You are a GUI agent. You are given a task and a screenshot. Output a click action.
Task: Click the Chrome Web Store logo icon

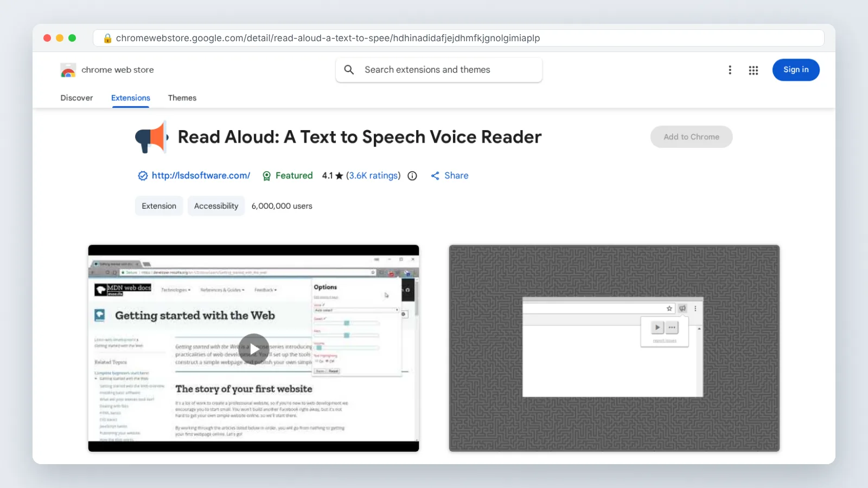click(x=68, y=70)
